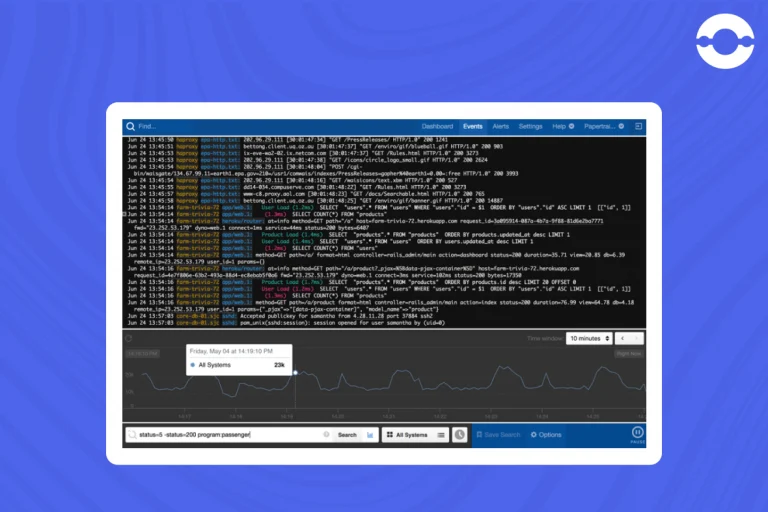Click haproxy in the 13:45:50 log row
Screen dimensions: 768x512
[187, 140]
